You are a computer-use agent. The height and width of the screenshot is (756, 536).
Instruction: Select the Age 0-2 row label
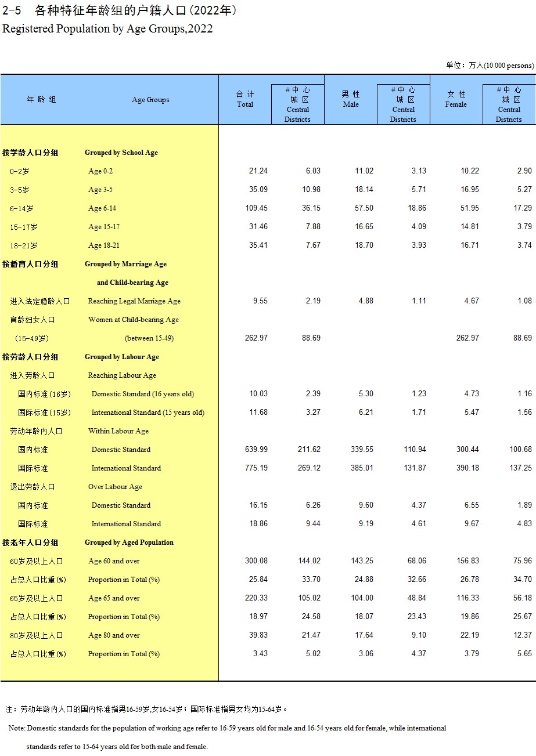point(100,171)
